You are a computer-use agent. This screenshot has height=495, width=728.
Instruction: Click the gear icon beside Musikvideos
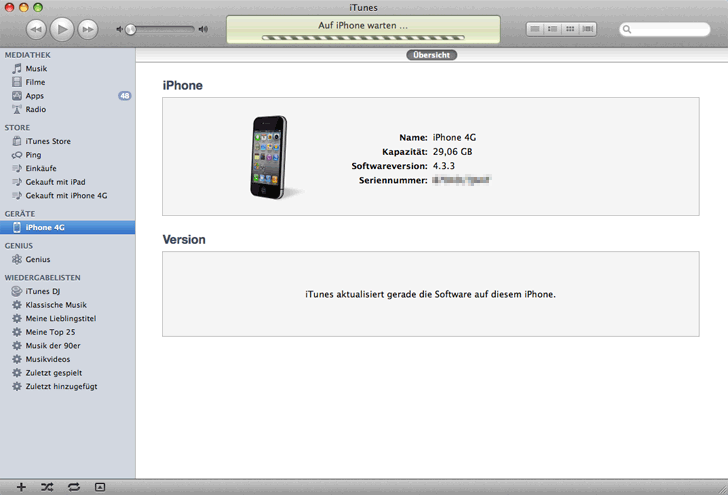(17, 359)
